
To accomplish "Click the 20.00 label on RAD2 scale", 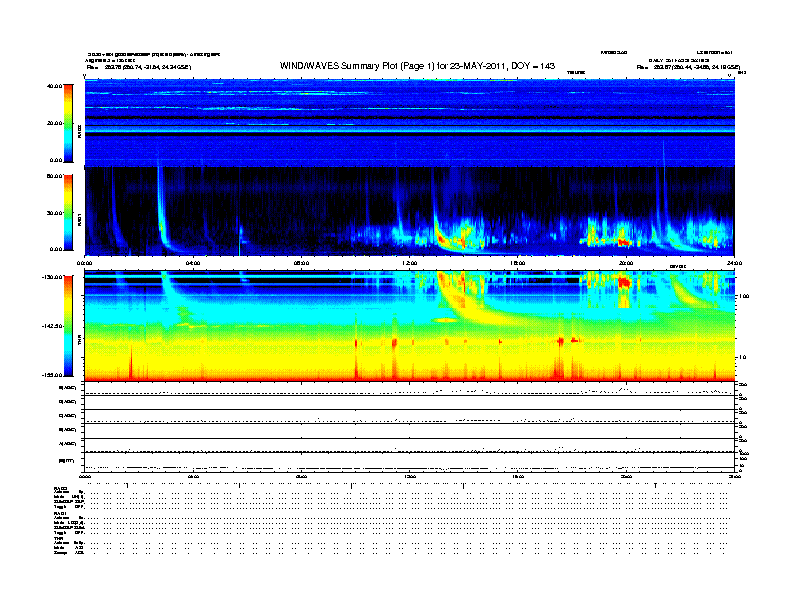I will tap(54, 123).
